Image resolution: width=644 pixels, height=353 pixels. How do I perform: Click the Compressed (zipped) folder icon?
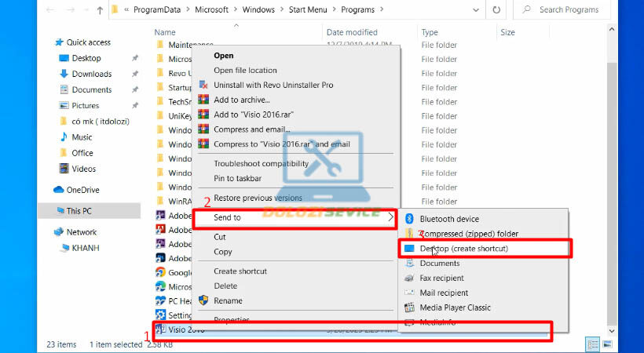(x=409, y=234)
